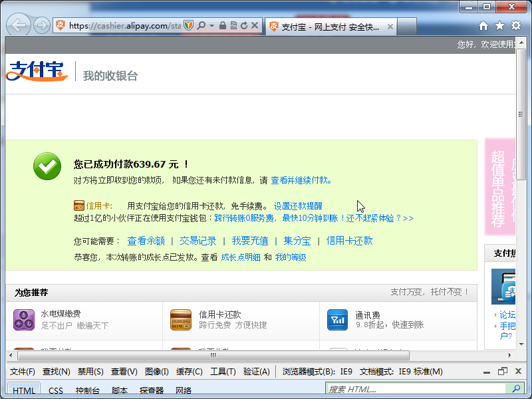Close the developer tools panel

tap(518, 371)
